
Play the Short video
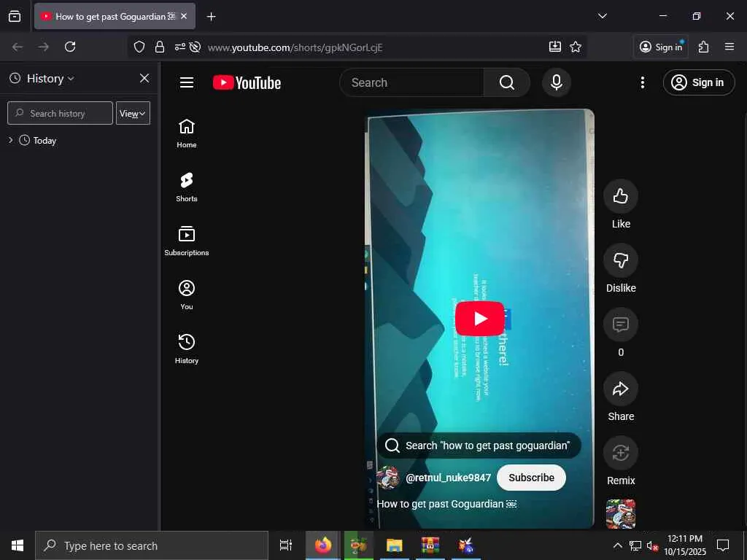point(480,319)
